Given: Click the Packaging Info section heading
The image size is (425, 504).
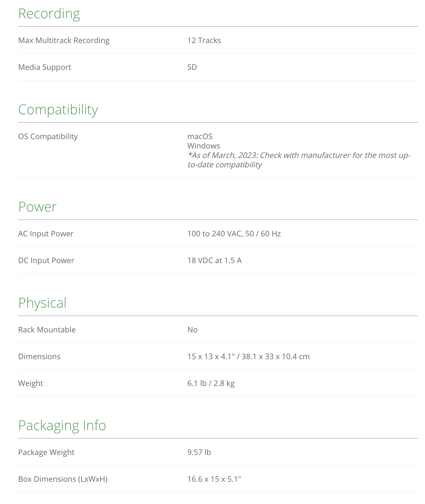Looking at the screenshot, I should coord(62,426).
